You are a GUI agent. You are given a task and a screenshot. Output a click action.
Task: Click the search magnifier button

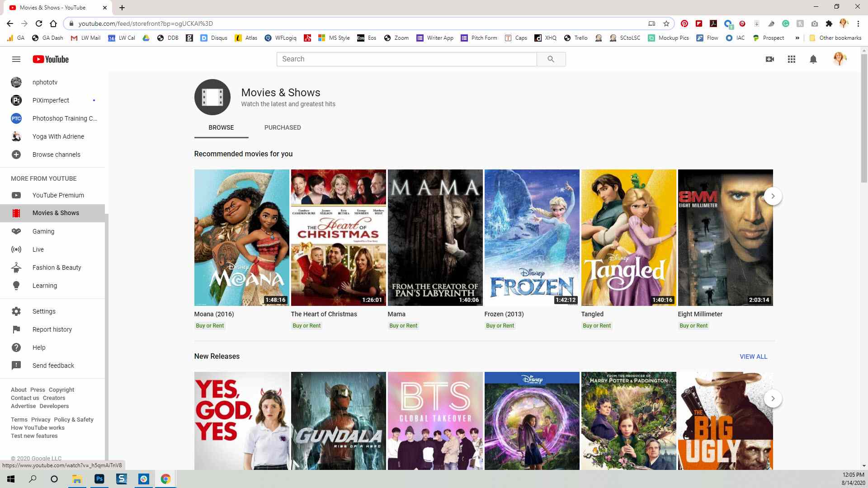tap(551, 59)
